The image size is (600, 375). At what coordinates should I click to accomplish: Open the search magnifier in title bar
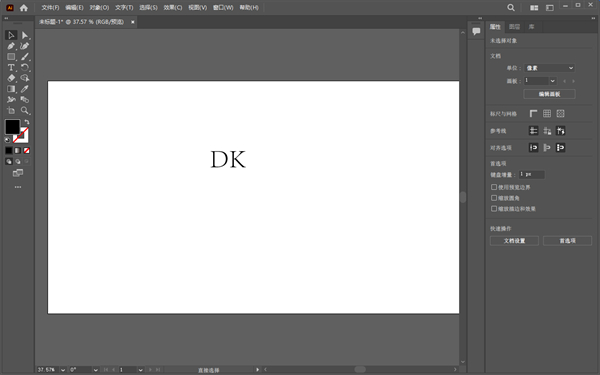pyautogui.click(x=511, y=8)
